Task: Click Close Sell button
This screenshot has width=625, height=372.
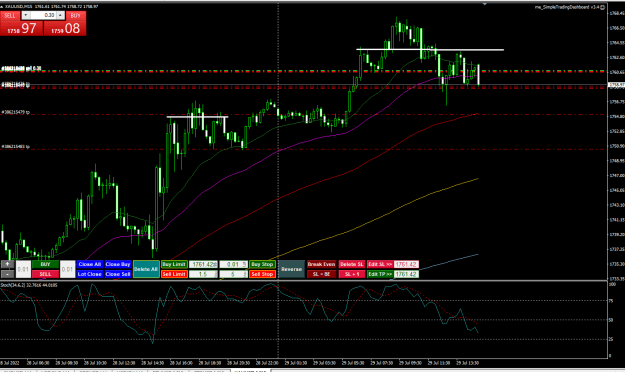Action: 118,274
